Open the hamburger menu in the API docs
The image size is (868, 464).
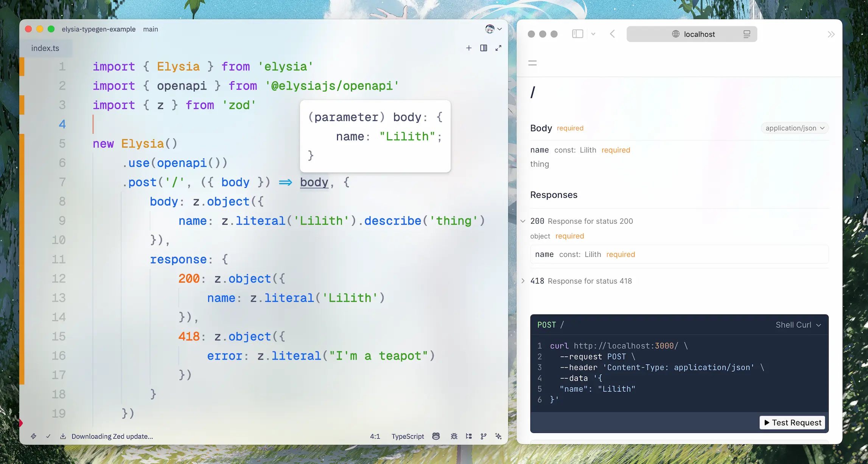tap(532, 63)
